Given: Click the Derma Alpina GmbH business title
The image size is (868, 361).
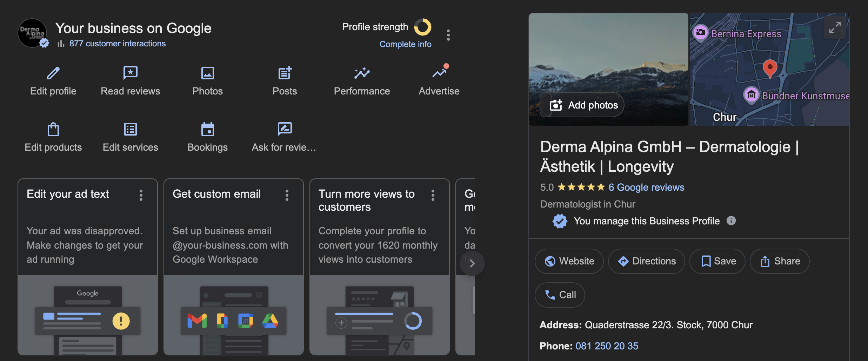Looking at the screenshot, I should [669, 156].
